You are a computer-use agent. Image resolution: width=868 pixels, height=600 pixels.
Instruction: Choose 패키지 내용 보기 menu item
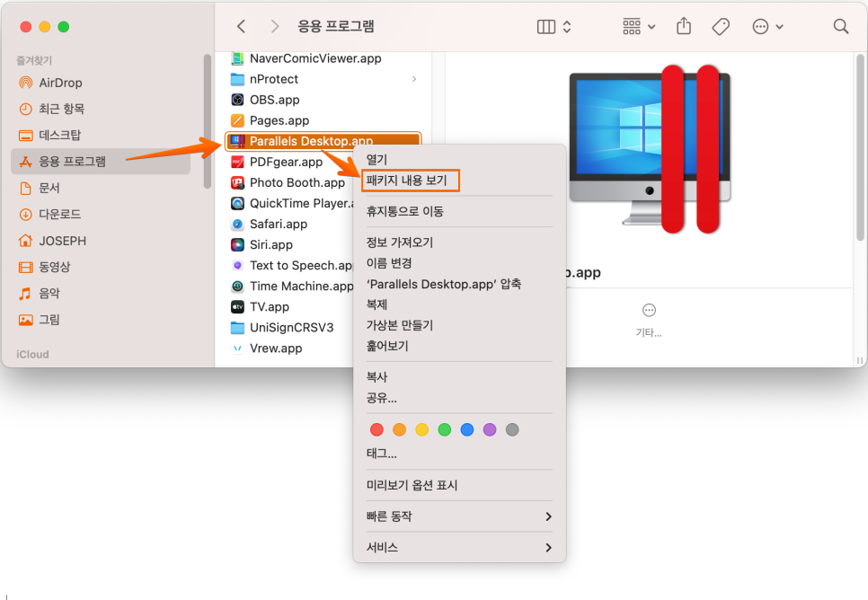point(459,181)
